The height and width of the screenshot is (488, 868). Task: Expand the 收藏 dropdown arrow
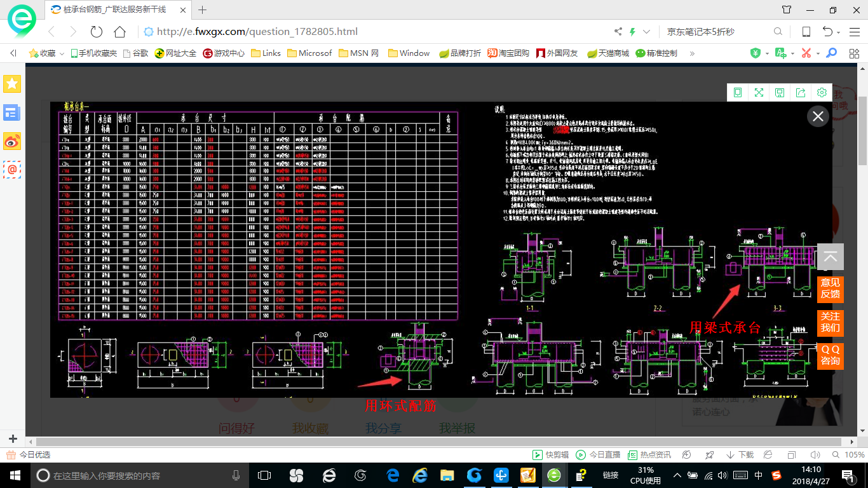tap(62, 54)
